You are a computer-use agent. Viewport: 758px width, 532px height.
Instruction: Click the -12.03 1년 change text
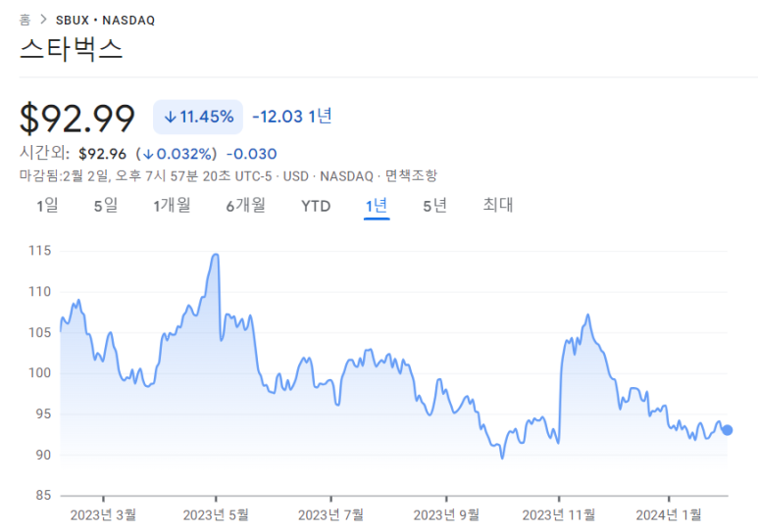click(292, 117)
